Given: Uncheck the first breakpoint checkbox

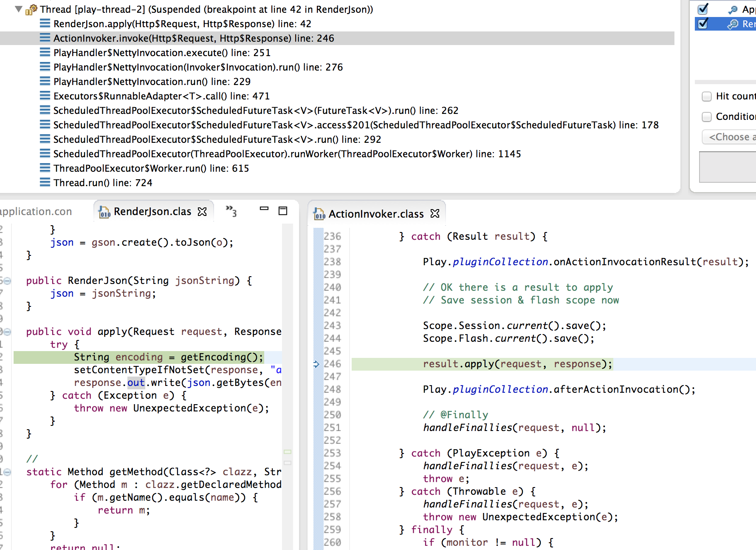Looking at the screenshot, I should tap(703, 9).
